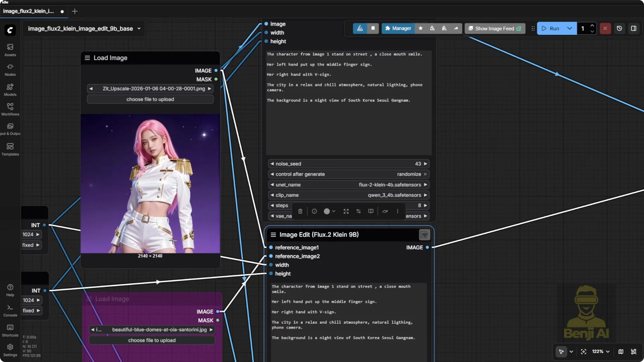Screen dimensions: 644x362
Task: Expand the node color picker dropdown
Action: tap(334, 211)
